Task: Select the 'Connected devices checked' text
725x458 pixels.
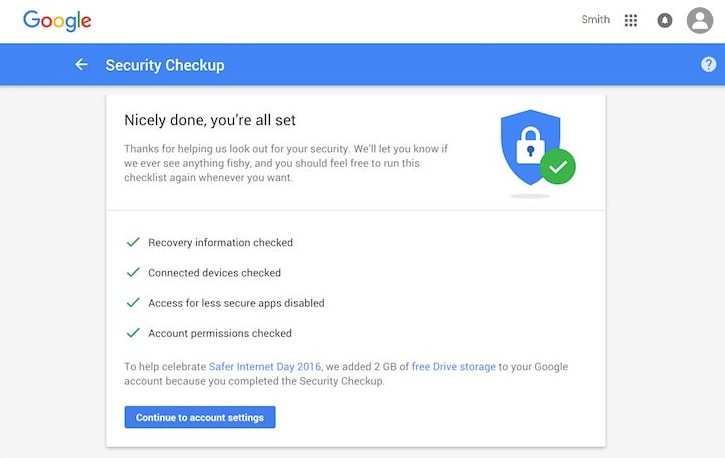Action: [x=215, y=273]
